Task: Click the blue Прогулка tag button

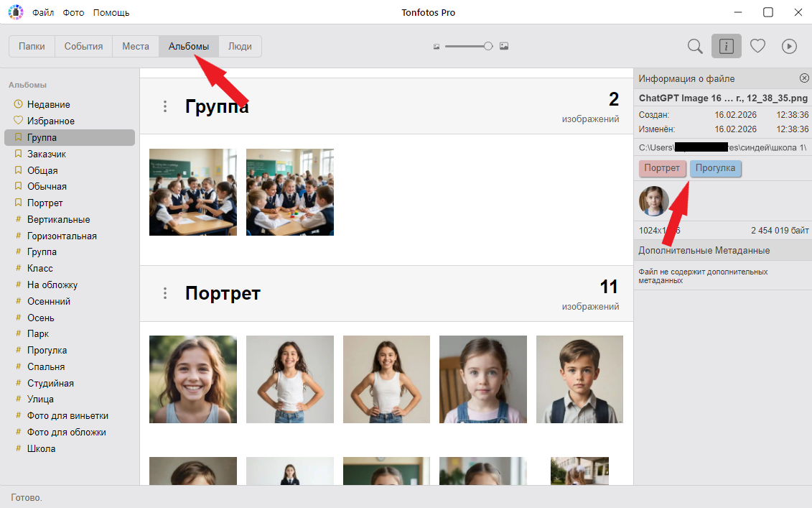Action: click(715, 168)
